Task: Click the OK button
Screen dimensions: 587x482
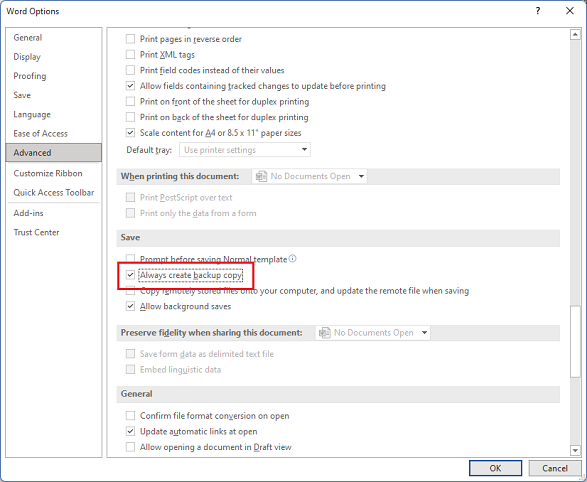Action: [495, 468]
